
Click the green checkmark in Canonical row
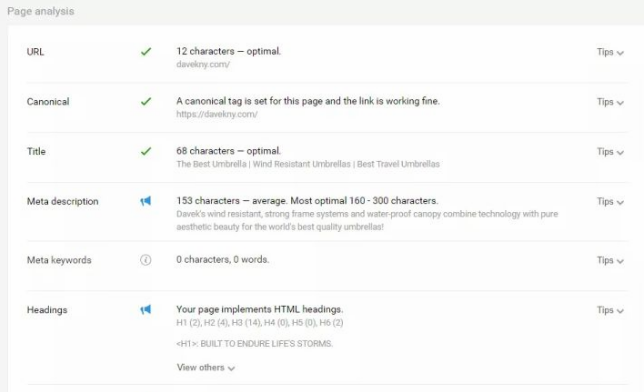tap(146, 101)
